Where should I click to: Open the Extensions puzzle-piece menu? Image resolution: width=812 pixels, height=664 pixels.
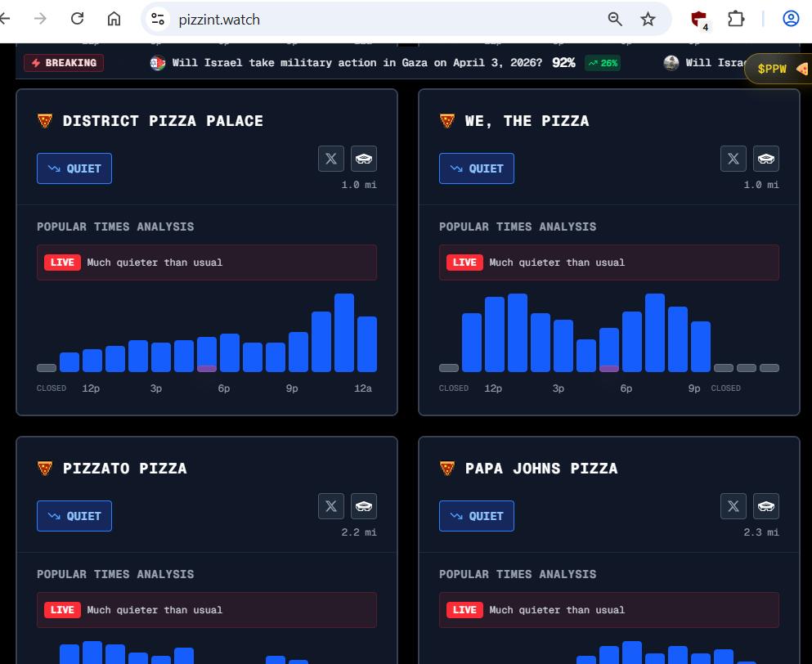pos(736,19)
